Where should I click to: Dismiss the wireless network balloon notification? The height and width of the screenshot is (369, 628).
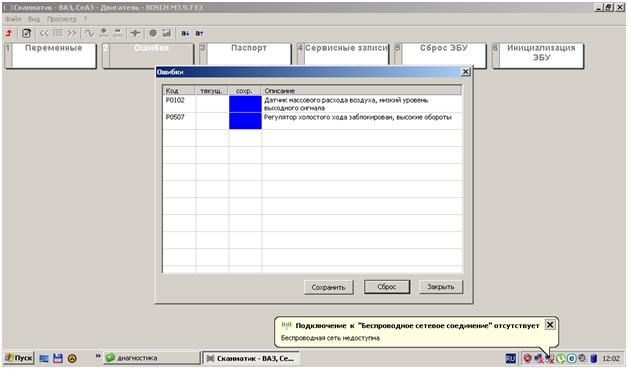coord(550,325)
